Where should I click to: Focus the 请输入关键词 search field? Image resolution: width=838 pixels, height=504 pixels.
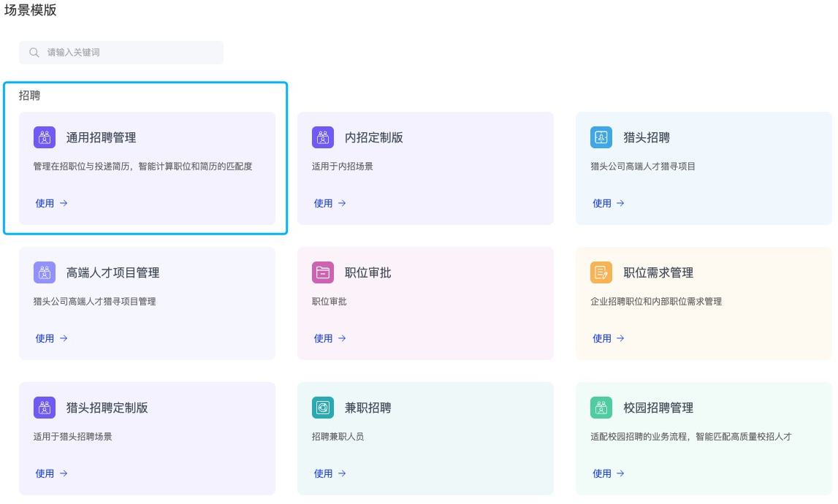(x=132, y=53)
